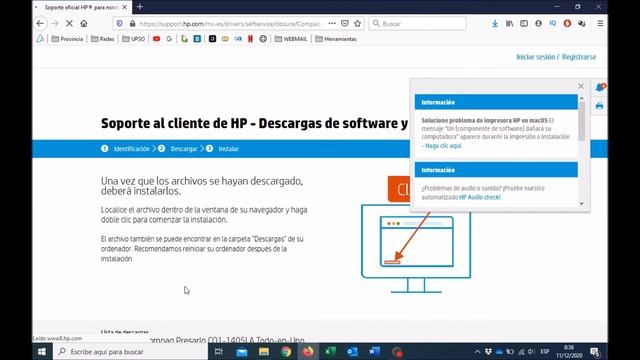
Task: Show hidden system tray icons
Action: click(477, 351)
